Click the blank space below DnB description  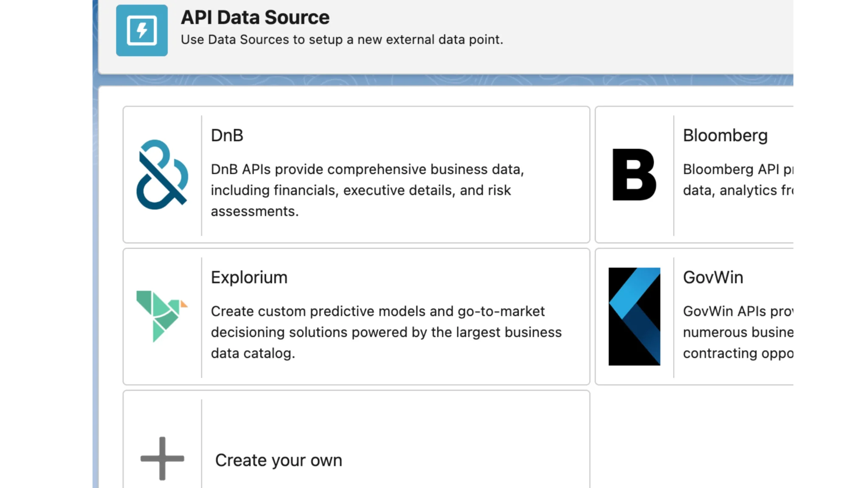point(424,229)
